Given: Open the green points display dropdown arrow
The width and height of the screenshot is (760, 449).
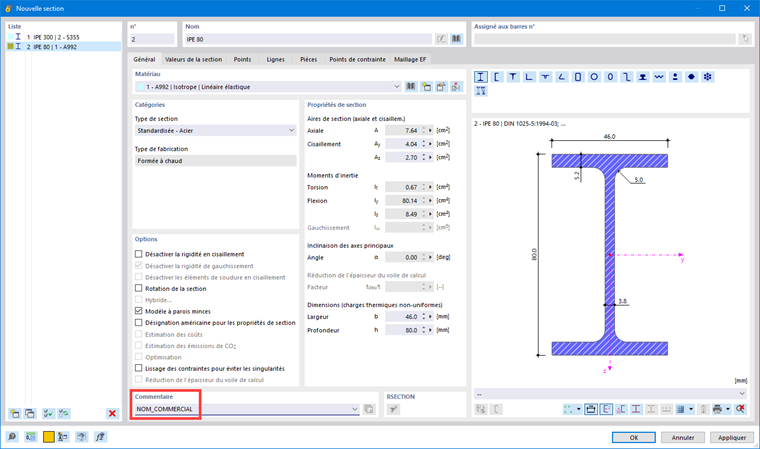Looking at the screenshot, I should point(578,409).
